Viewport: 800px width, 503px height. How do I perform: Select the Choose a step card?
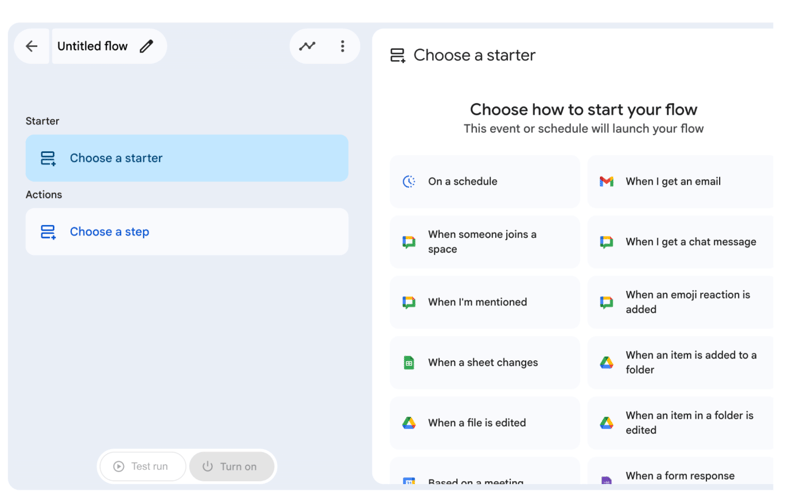click(x=187, y=232)
